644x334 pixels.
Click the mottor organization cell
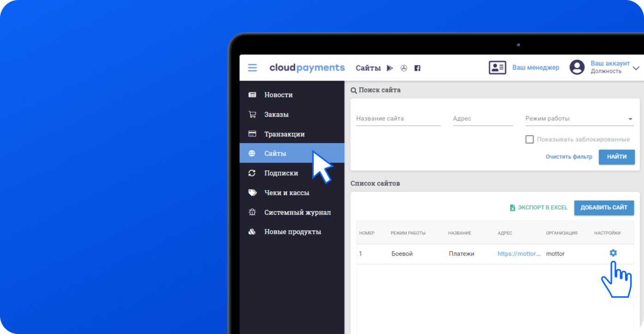(x=555, y=254)
